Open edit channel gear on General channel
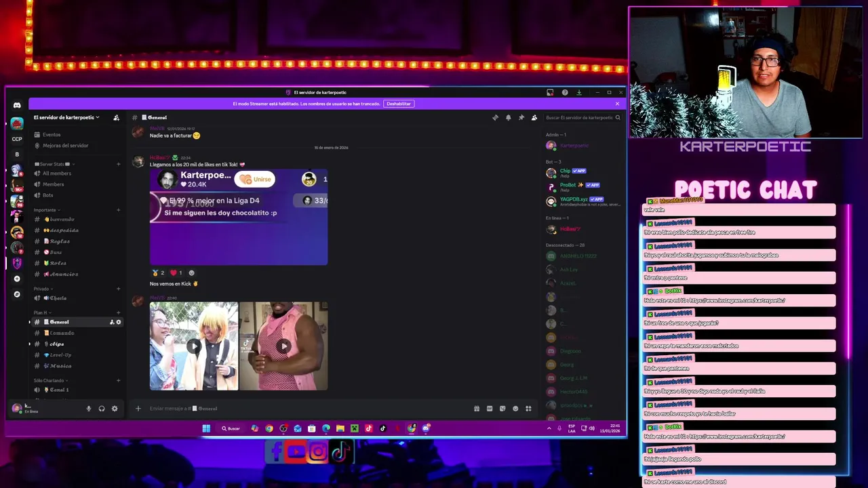 119,322
